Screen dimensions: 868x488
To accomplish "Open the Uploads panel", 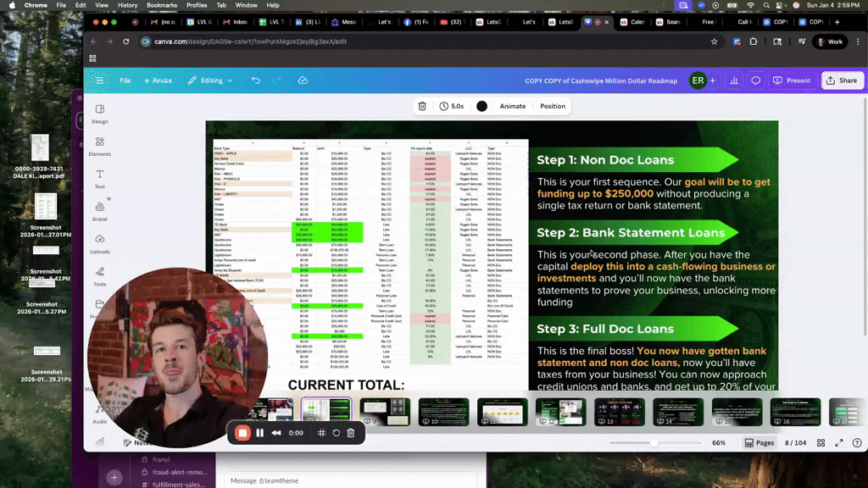I will pos(100,244).
